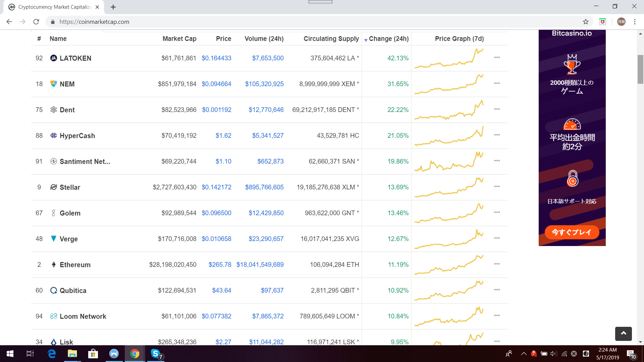Open Windows notification center
The width and height of the screenshot is (644, 362).
631,354
